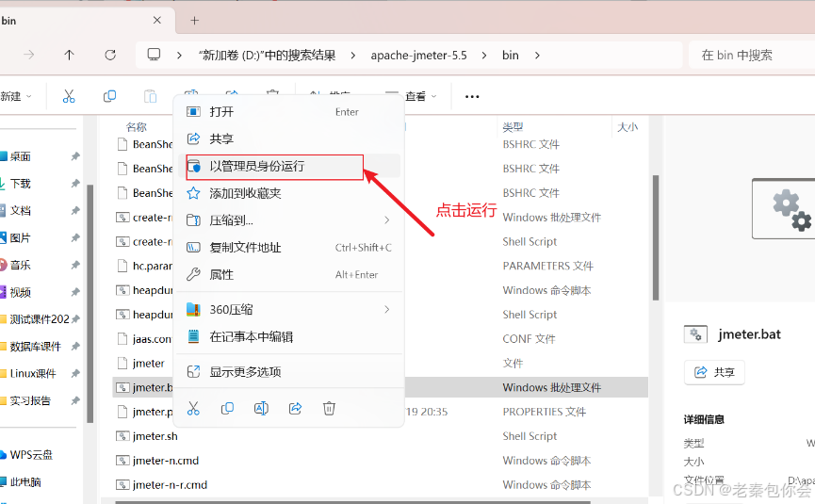Choose 在记事本中编辑 in the context menu

click(x=289, y=336)
